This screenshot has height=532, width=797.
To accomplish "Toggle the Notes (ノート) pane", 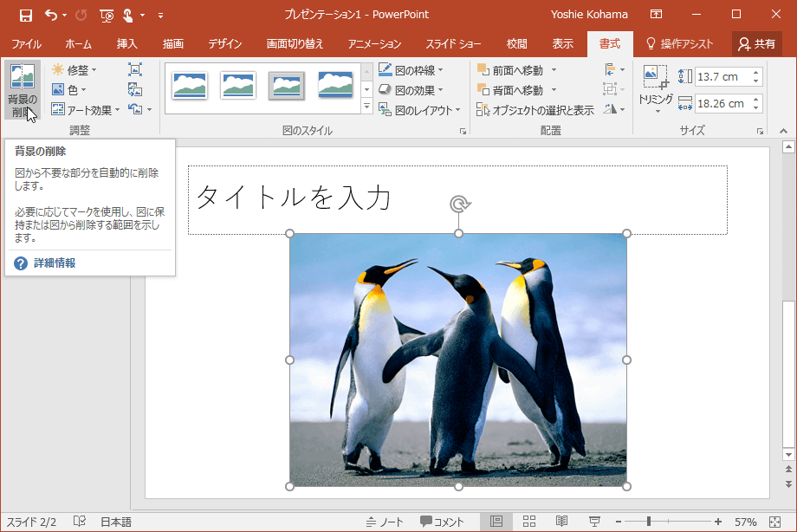I will (386, 522).
